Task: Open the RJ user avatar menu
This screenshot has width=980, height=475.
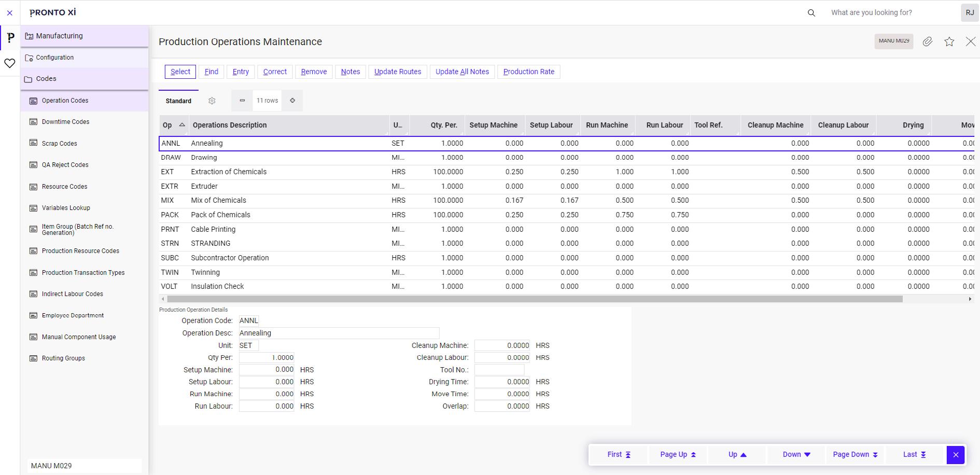Action: (970, 12)
